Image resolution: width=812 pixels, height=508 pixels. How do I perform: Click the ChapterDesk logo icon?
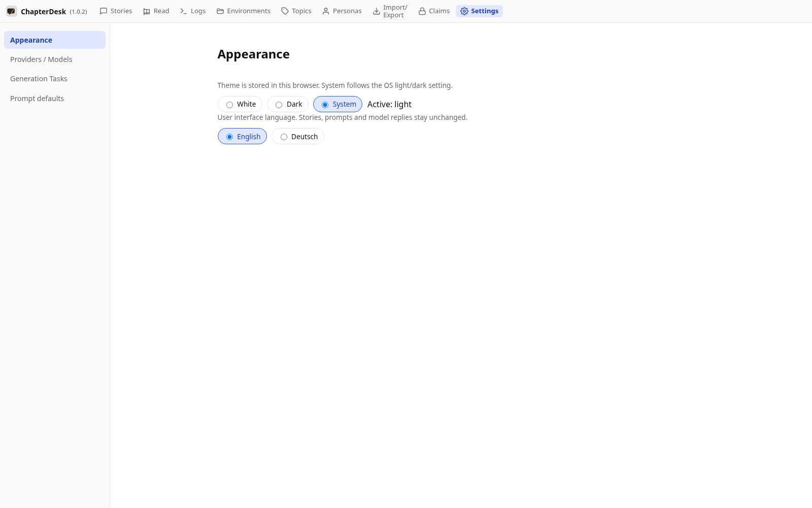coord(11,11)
